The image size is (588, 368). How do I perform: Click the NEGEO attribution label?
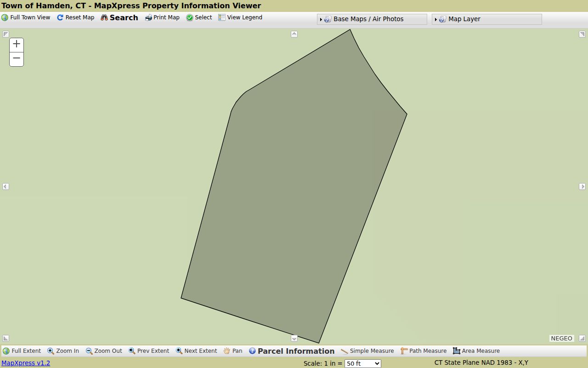pos(561,338)
